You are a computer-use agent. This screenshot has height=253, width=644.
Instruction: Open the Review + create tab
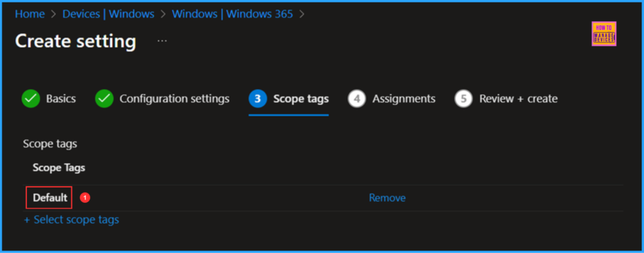coord(518,99)
